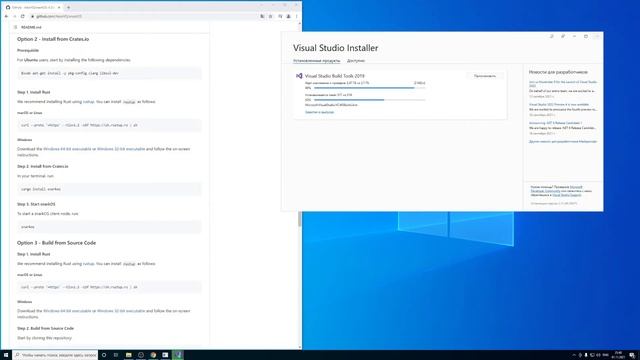Screen dimensions: 640x360
Task: Open Windows 64-bit executable link in Option 3
Action: 67,311
